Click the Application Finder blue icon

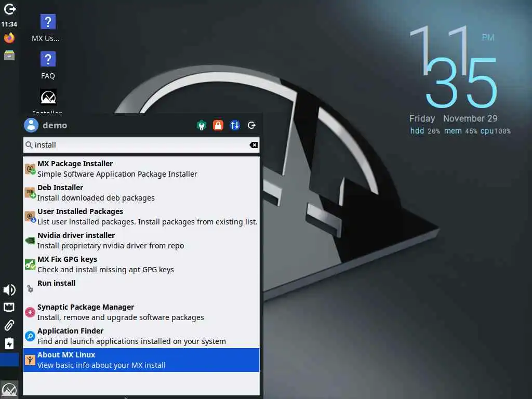(x=30, y=336)
